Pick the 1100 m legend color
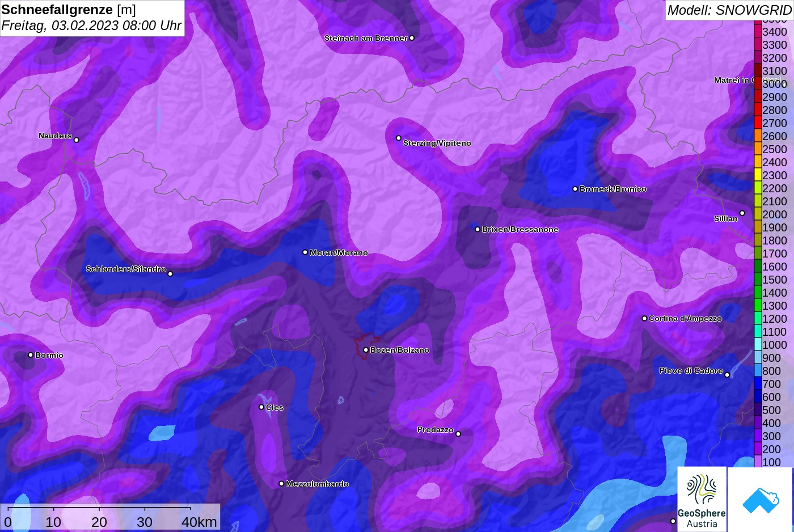Image resolution: width=794 pixels, height=532 pixels. (x=758, y=331)
